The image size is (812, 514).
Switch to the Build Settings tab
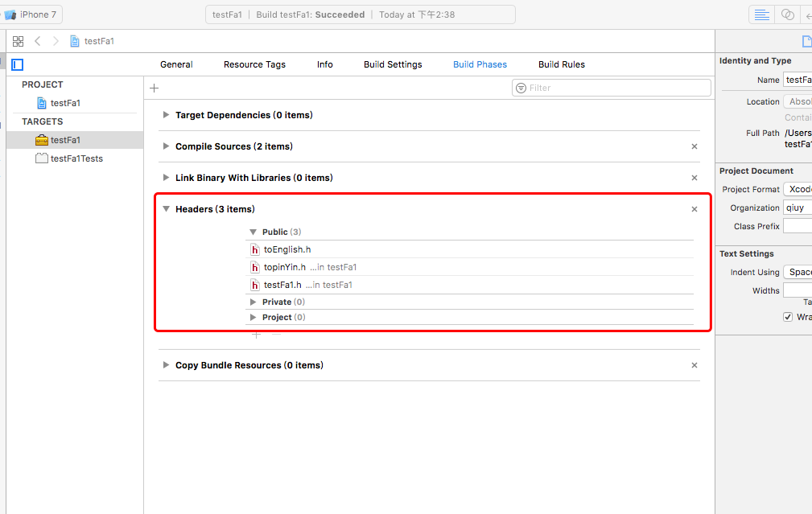(x=393, y=64)
